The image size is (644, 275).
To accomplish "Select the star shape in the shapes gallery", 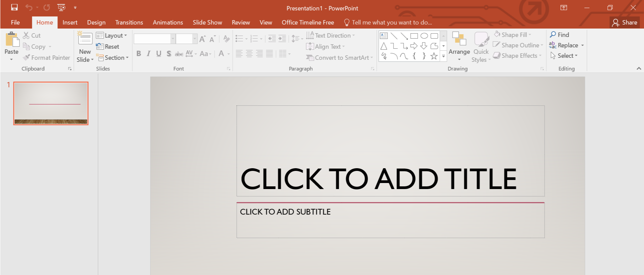I will (x=434, y=56).
